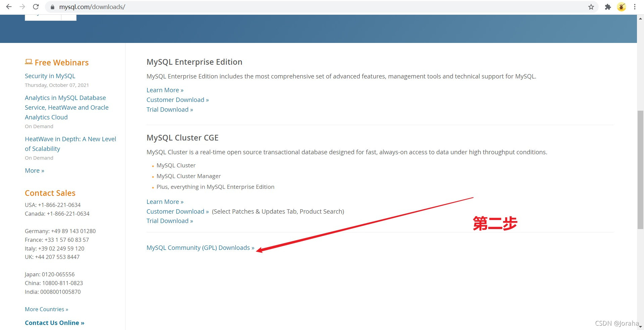Click More » under Free Webinars
Viewport: 644px width, 330px height.
(x=35, y=171)
